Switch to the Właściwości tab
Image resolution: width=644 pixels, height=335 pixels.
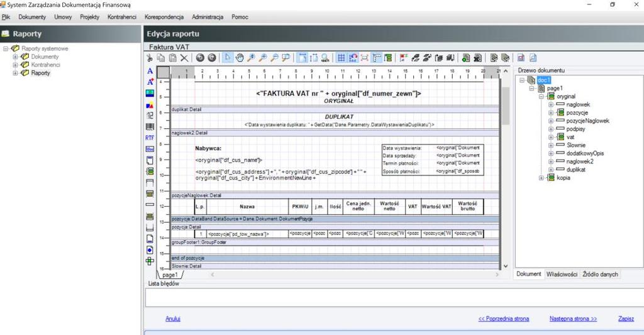coord(562,274)
